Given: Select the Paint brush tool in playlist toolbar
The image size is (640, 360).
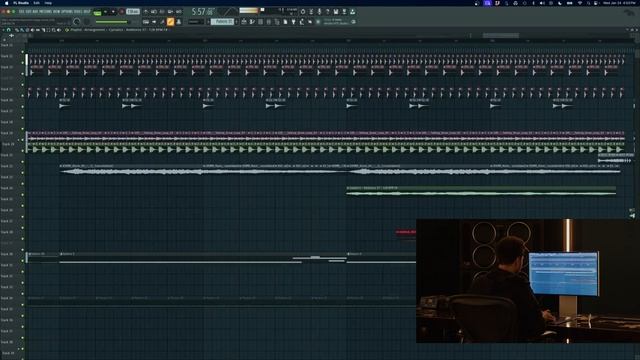Looking at the screenshot, I should pyautogui.click(x=22, y=30).
